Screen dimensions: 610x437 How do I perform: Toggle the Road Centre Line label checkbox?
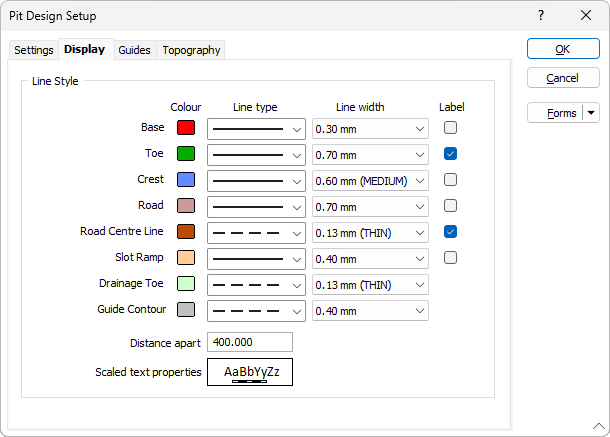tap(451, 232)
